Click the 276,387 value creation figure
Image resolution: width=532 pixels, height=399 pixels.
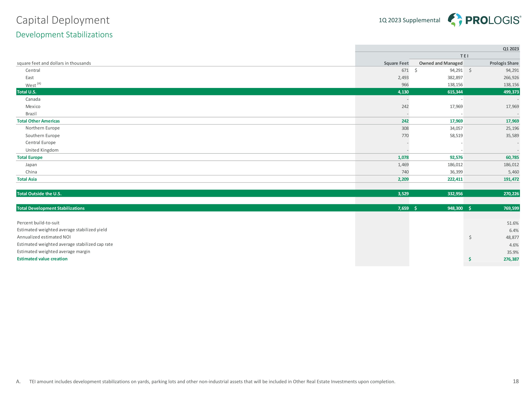(511, 259)
